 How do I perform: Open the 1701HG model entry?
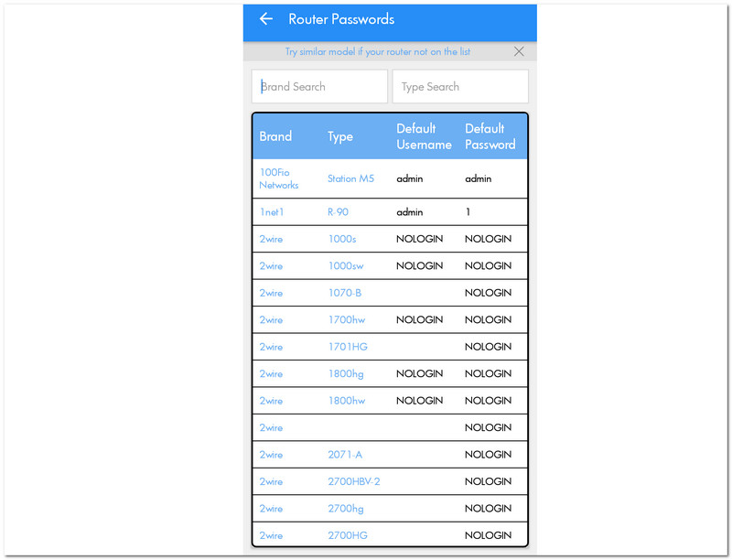click(x=348, y=347)
